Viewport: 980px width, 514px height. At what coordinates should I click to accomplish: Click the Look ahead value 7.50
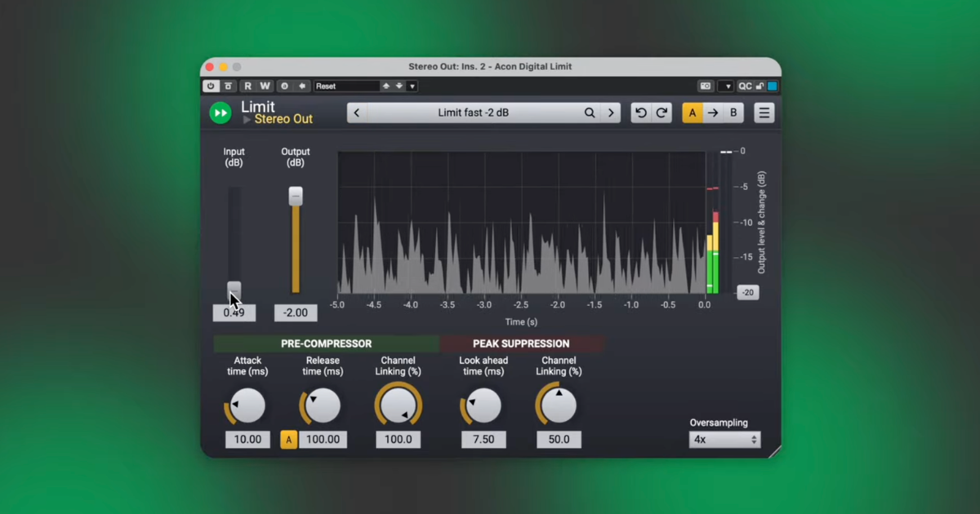tap(483, 440)
